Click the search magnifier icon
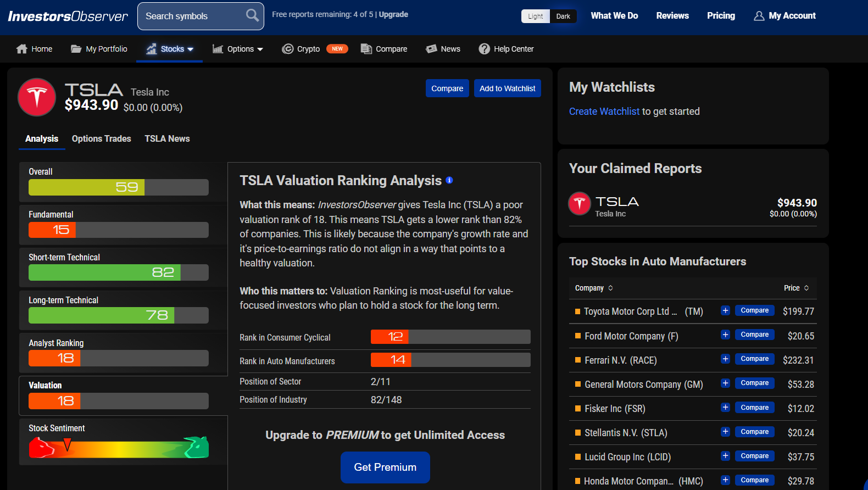 coord(252,15)
